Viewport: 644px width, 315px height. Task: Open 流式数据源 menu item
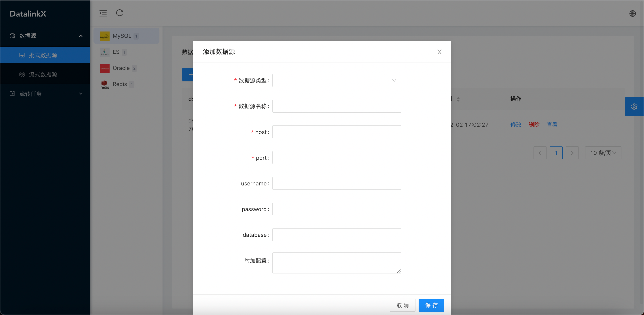(x=43, y=74)
